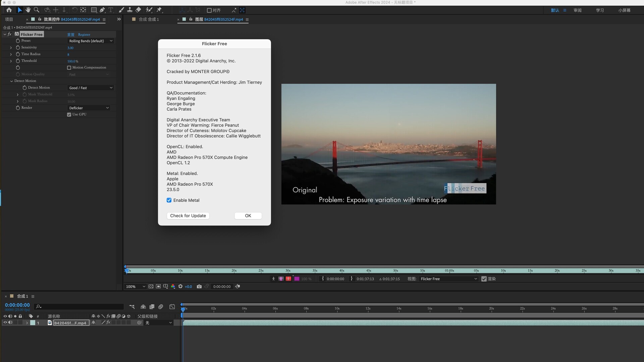Click the Threshold value 100.0%

[72, 61]
